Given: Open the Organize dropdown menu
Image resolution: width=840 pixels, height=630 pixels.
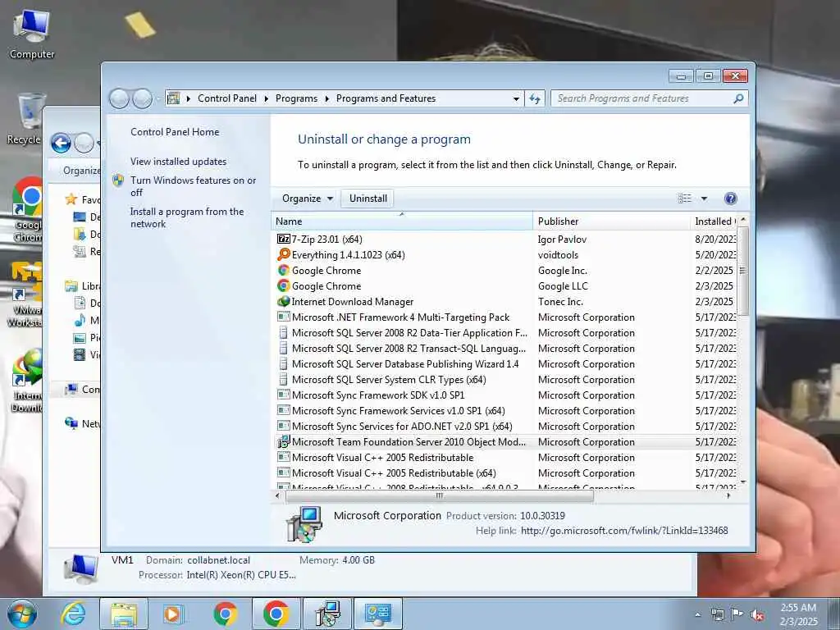Looking at the screenshot, I should tap(307, 199).
